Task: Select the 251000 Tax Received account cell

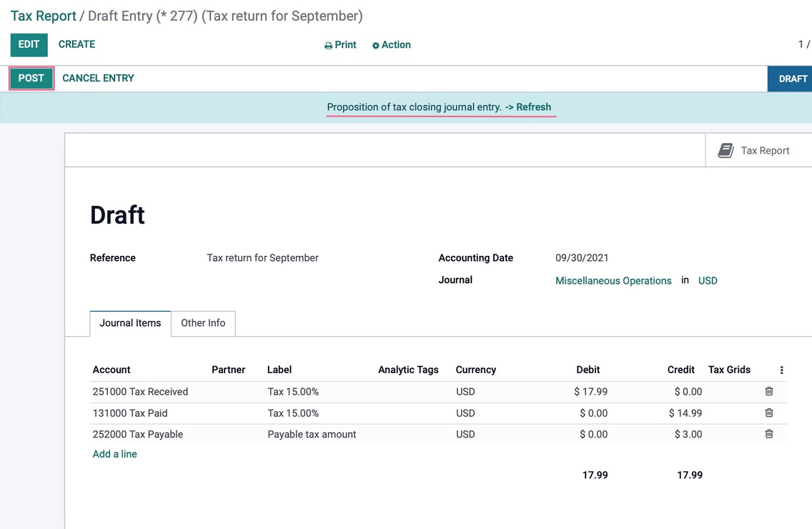Action: pos(140,392)
